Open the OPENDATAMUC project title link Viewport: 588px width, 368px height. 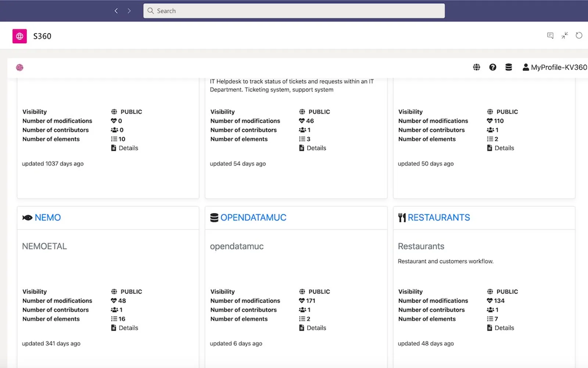pos(253,217)
